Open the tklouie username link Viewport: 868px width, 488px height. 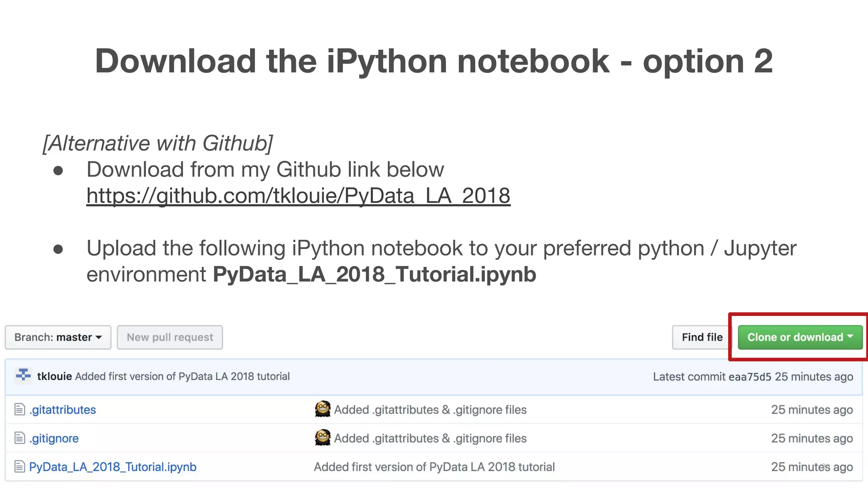coord(54,376)
